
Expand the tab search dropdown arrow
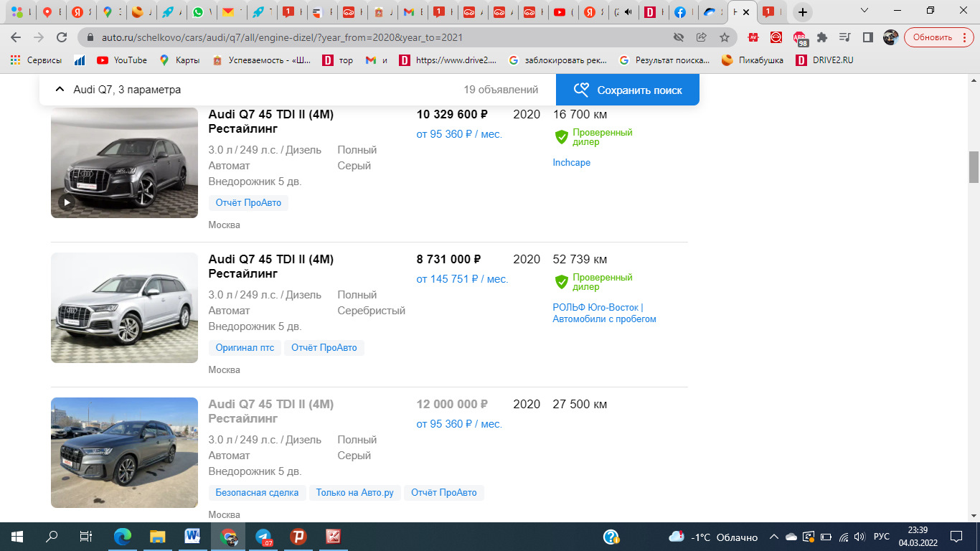[x=864, y=11]
